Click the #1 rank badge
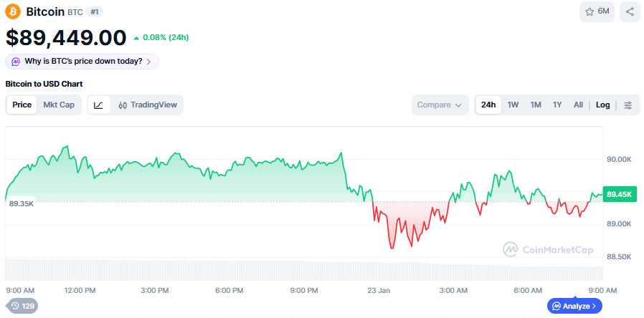The width and height of the screenshot is (644, 318). pyautogui.click(x=94, y=12)
